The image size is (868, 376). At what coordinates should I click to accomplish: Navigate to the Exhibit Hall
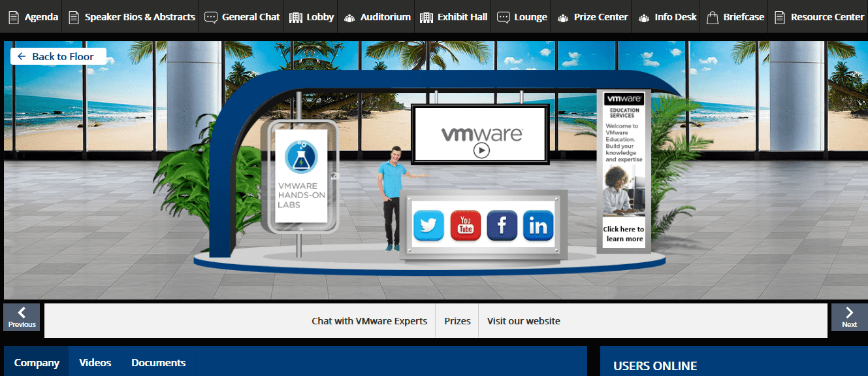click(454, 17)
